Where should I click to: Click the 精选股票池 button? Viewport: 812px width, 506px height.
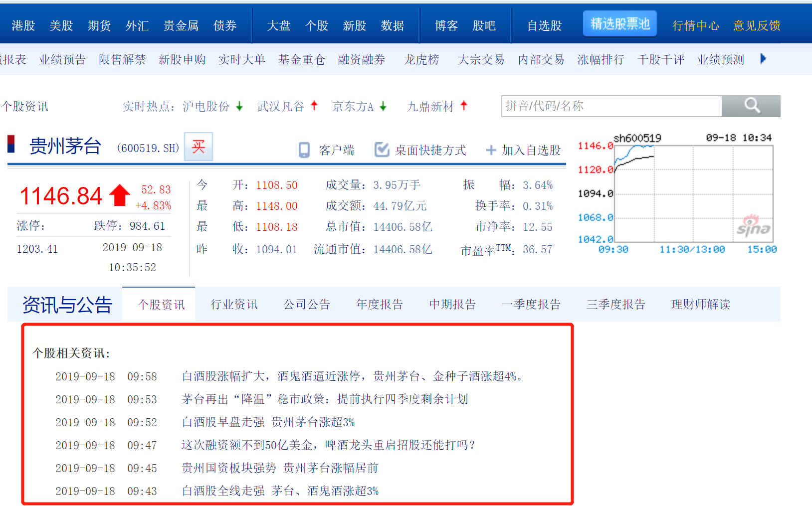pos(620,23)
